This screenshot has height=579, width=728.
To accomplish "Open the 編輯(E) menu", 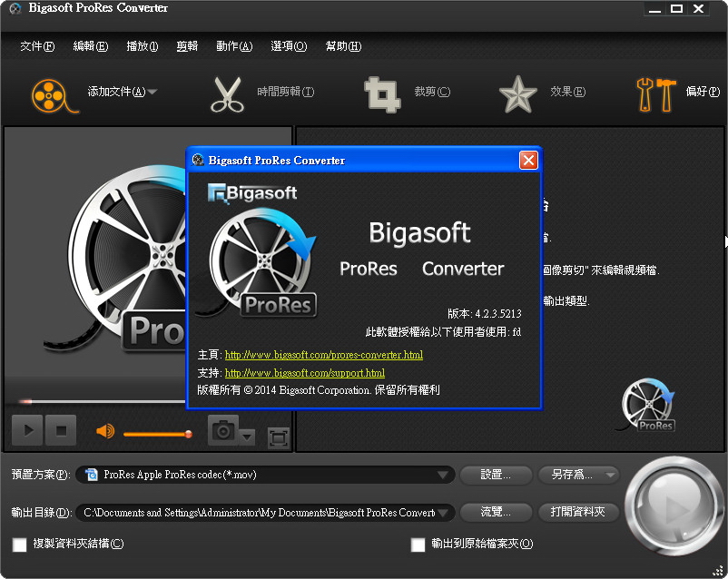I will tap(90, 46).
